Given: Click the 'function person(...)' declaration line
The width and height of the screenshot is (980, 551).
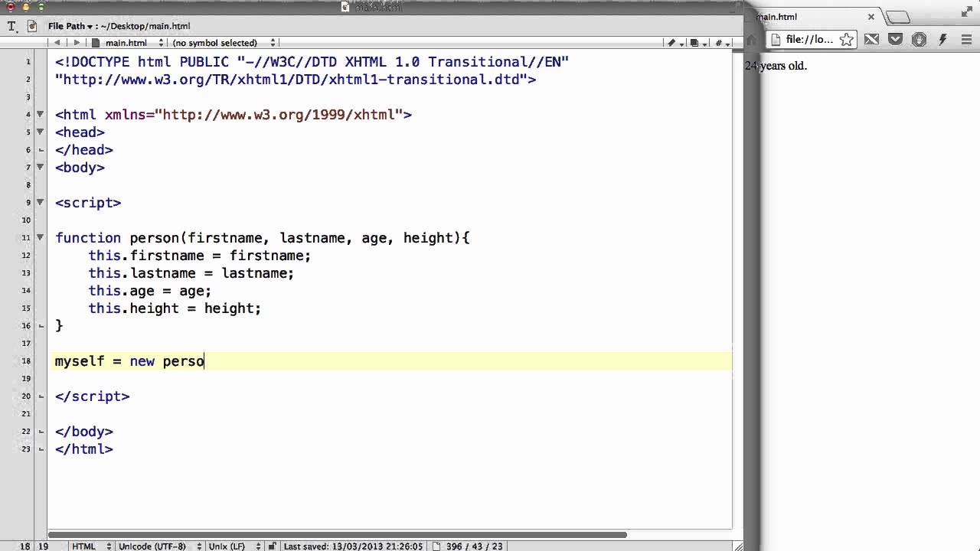Looking at the screenshot, I should [x=262, y=238].
